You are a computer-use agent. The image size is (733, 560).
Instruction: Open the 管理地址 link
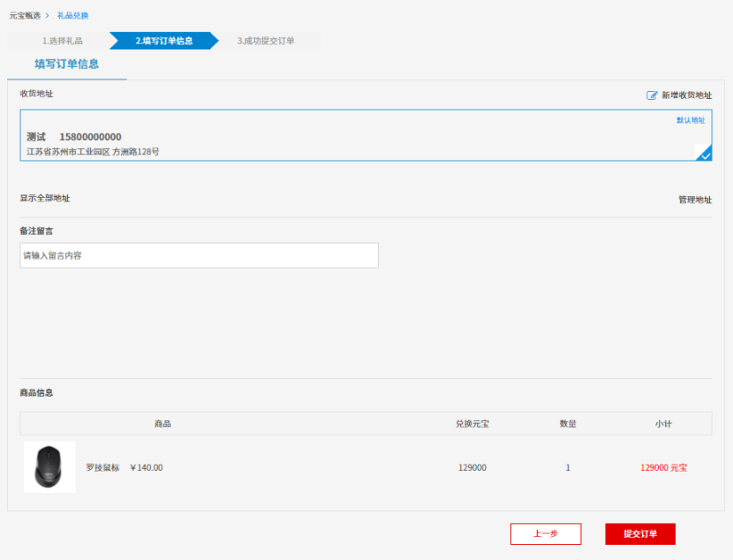click(694, 200)
